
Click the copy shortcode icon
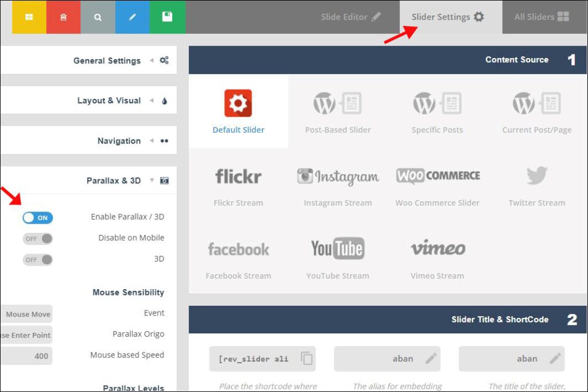[307, 358]
